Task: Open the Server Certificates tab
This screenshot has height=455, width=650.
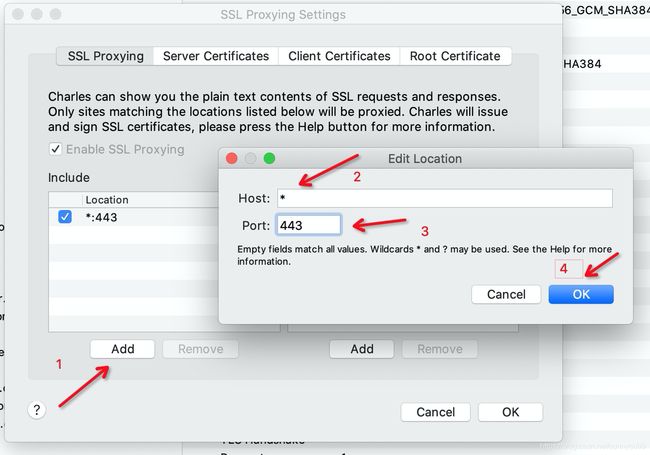Action: (x=216, y=56)
